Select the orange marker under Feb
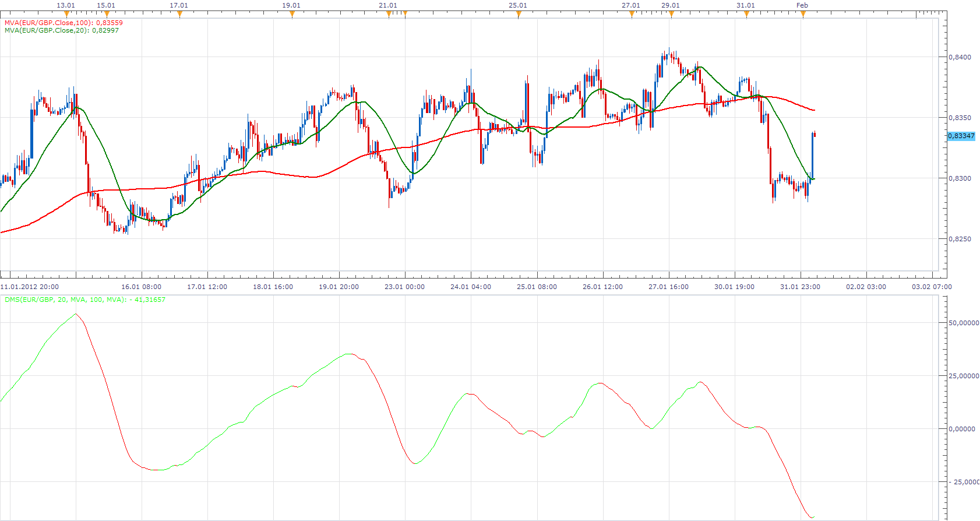 click(x=803, y=15)
